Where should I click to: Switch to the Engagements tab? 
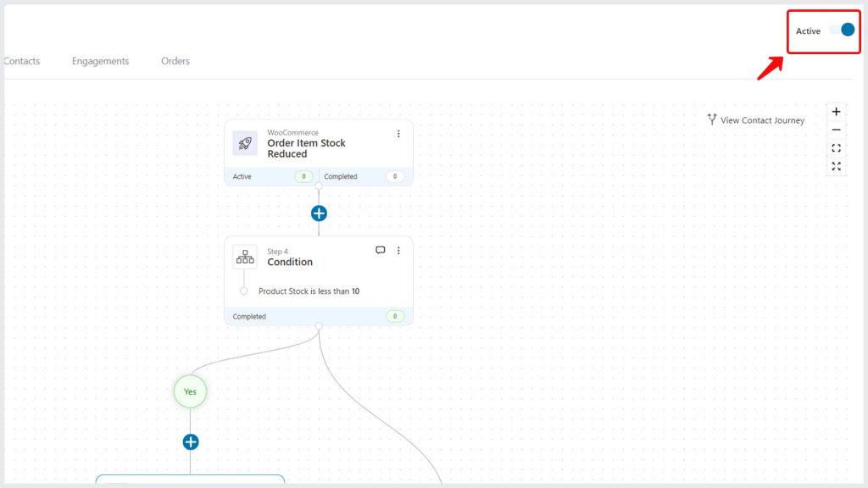100,61
